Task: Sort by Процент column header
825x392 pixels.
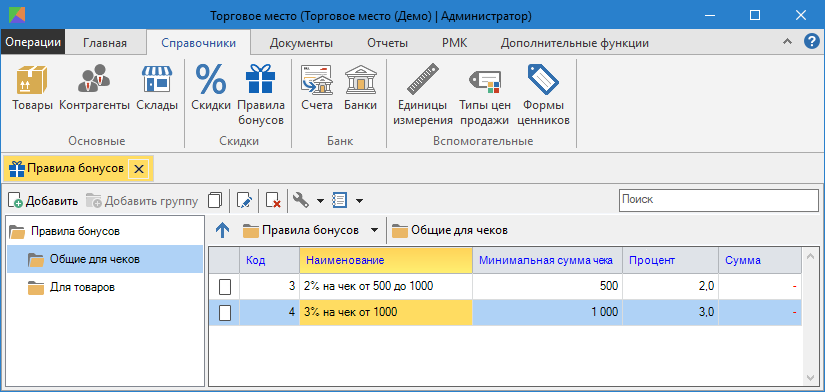Action: [x=670, y=260]
